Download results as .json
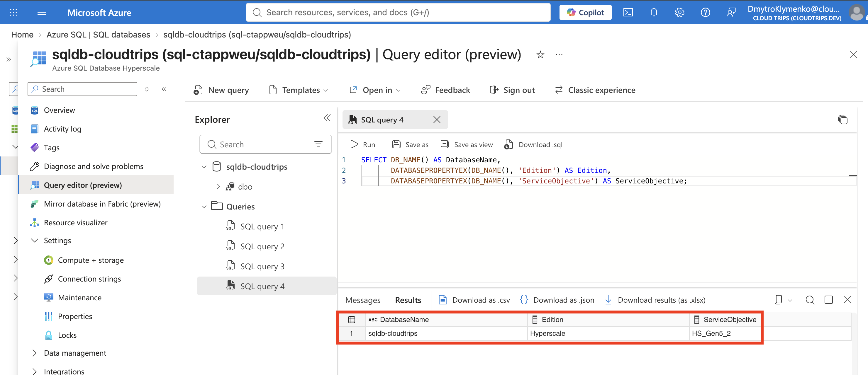Screen dimensions: 868x375 click(557, 300)
